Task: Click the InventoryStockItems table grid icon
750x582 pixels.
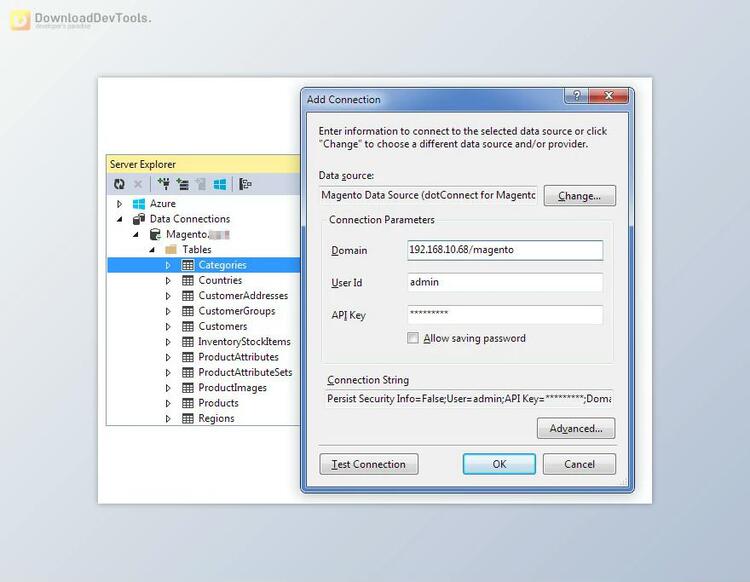Action: [188, 341]
